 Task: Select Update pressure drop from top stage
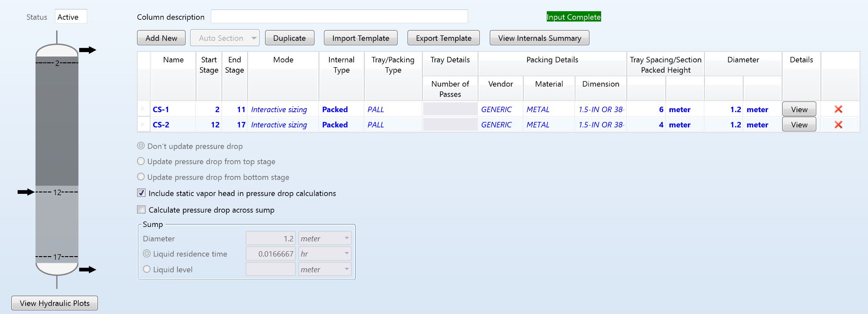click(x=141, y=161)
